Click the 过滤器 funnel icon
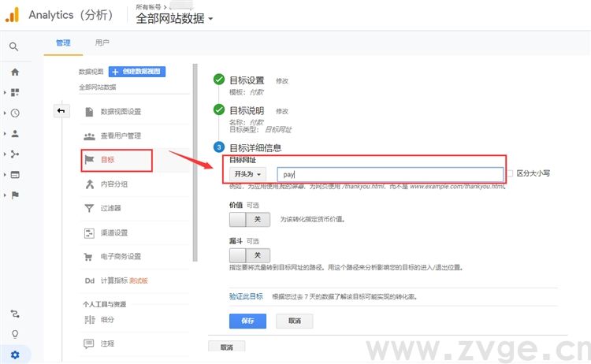 tap(89, 208)
